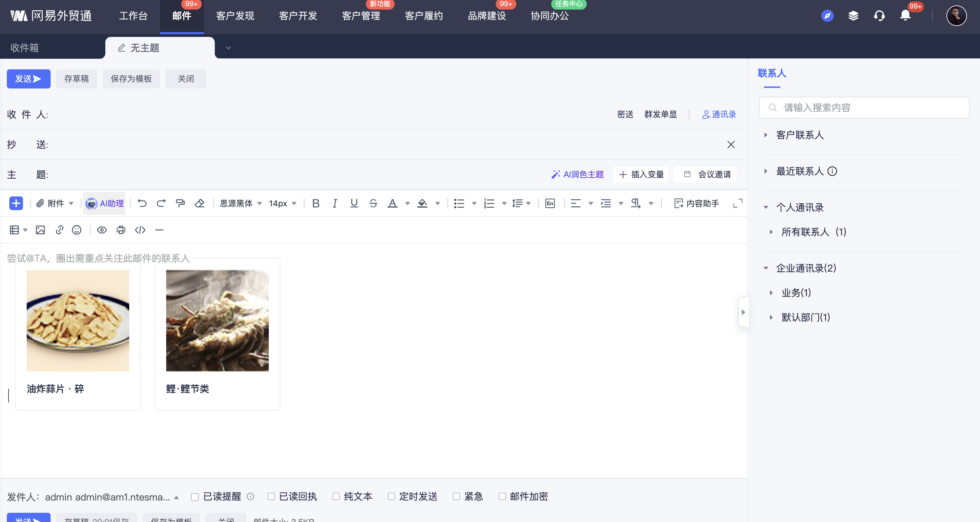The width and height of the screenshot is (980, 522).
Task: Click the eraser clear-formatting icon
Action: pos(199,203)
